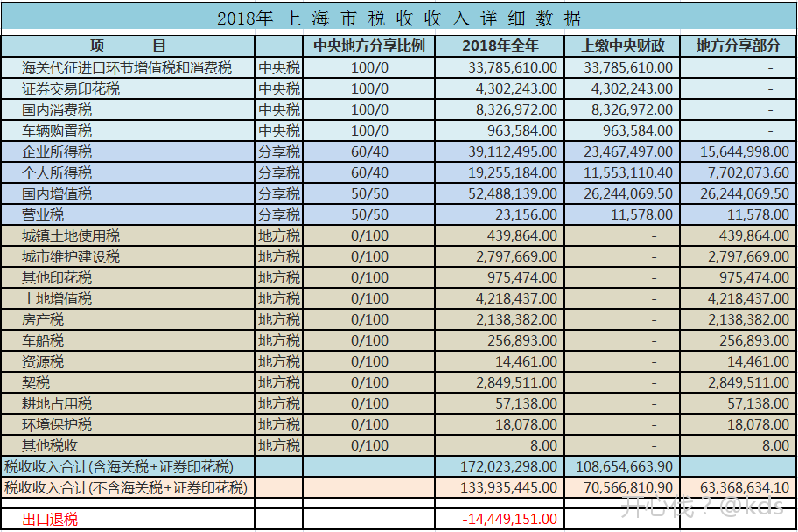Image resolution: width=798 pixels, height=532 pixels.
Task: Click 963,584.00 in the 上缴中央财政 column
Action: [638, 131]
